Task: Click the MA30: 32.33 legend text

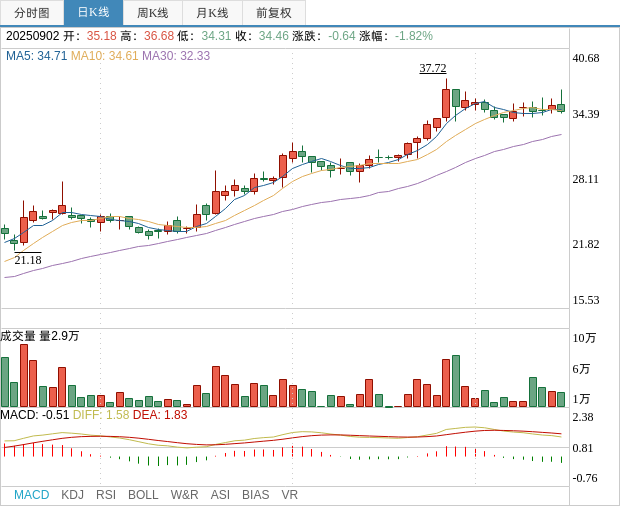Action: (176, 56)
